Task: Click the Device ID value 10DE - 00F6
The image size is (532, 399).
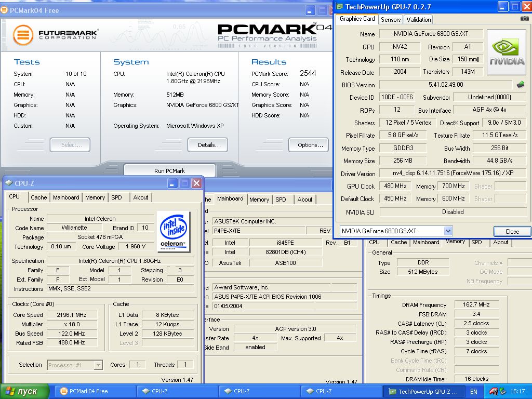Action: click(397, 97)
